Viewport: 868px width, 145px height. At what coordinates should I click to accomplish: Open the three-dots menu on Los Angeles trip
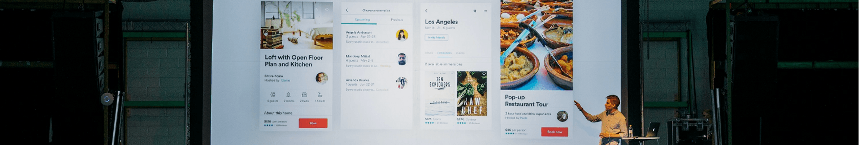coord(485,11)
